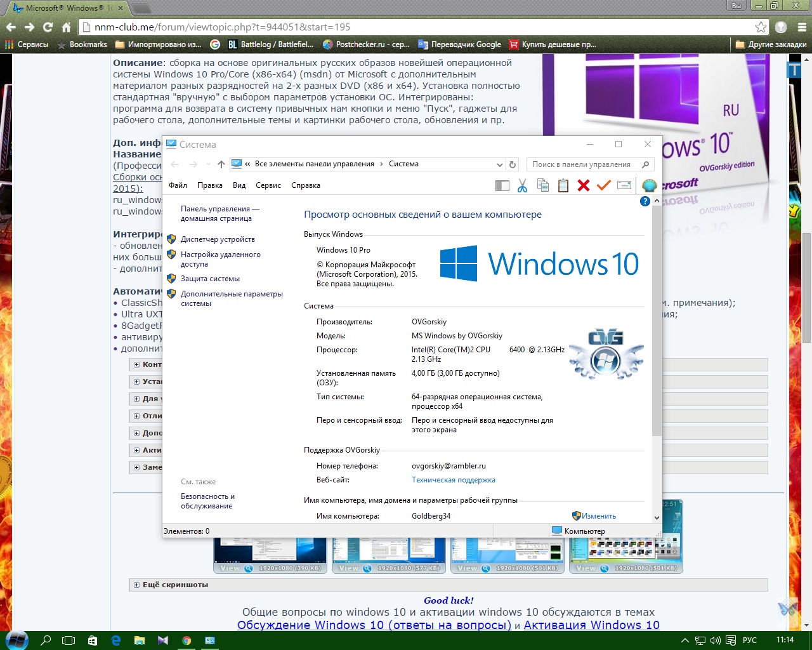Click the Cut scissors icon in the Система toolbar

coord(522,185)
